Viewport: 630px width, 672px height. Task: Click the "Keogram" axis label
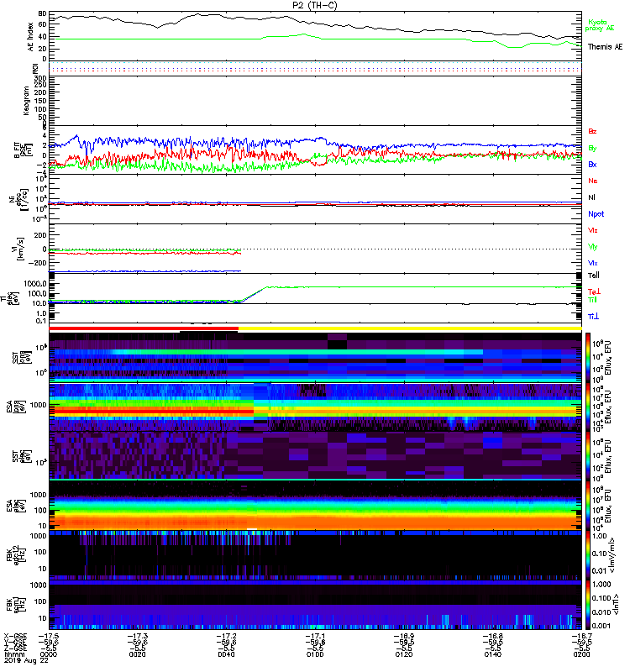point(26,100)
